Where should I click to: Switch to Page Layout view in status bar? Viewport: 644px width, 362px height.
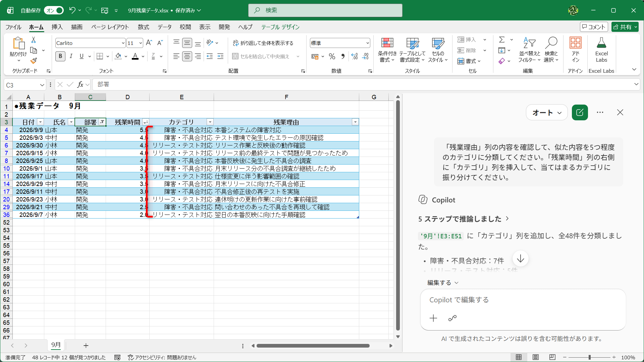coord(536,357)
